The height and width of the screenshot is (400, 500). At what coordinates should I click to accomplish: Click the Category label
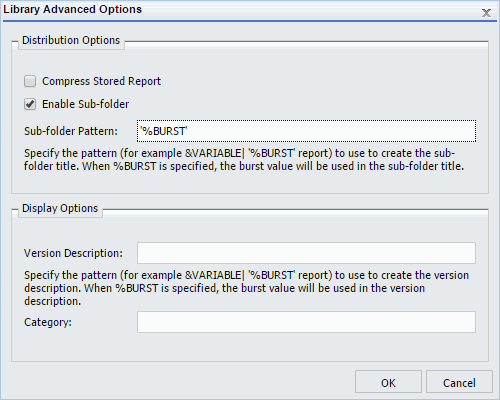point(48,322)
